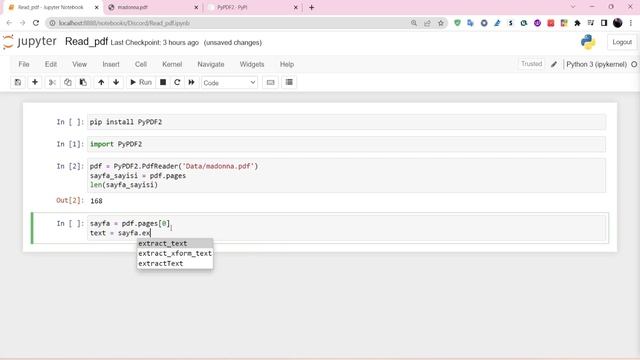The width and height of the screenshot is (640, 360).
Task: Click the zoom magnifier in address bar
Action: (414, 23)
